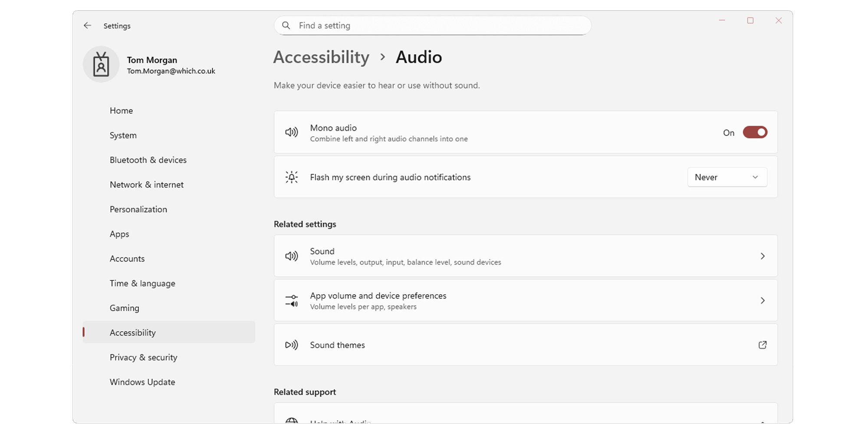This screenshot has height=434, width=868.
Task: Open Windows Update from the sidebar
Action: 142,382
